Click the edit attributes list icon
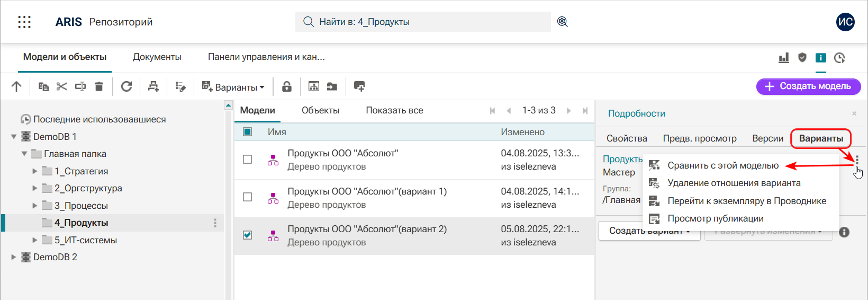The width and height of the screenshot is (868, 300). click(x=180, y=86)
